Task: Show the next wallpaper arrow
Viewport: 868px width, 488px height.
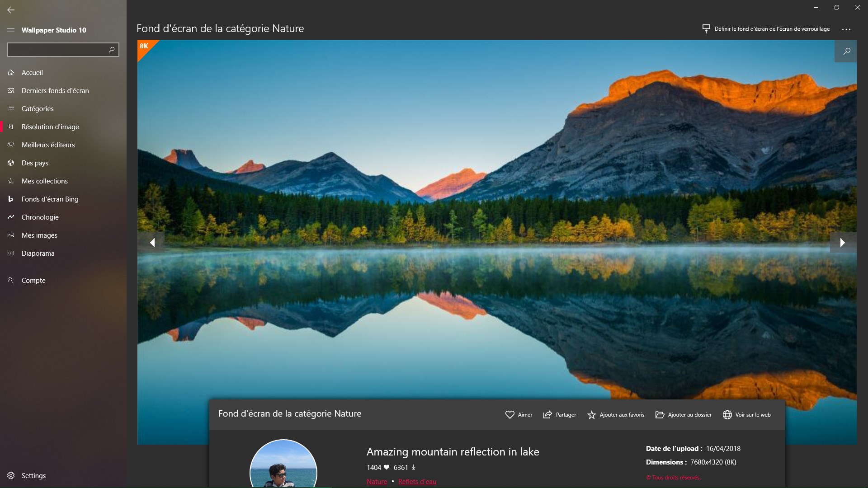Action: pos(842,243)
